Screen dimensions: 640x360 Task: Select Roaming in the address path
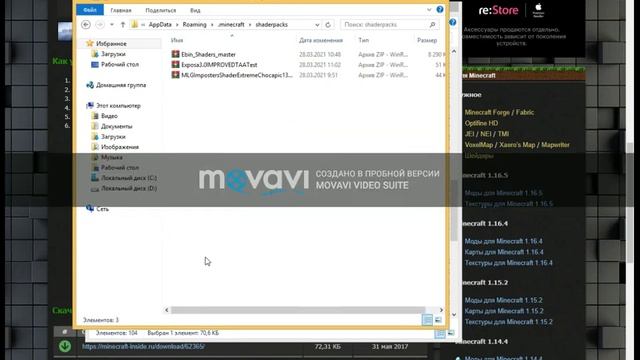pyautogui.click(x=194, y=24)
